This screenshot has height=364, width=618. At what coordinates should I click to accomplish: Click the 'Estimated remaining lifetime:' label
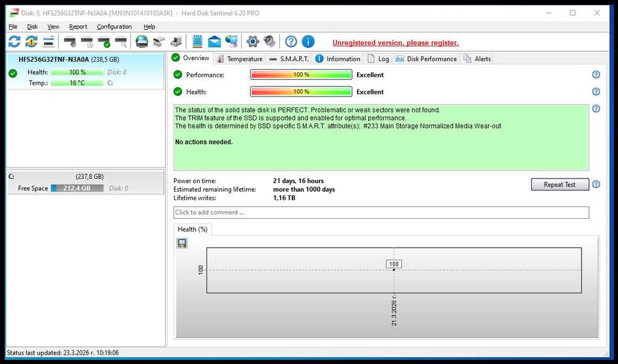coord(215,190)
